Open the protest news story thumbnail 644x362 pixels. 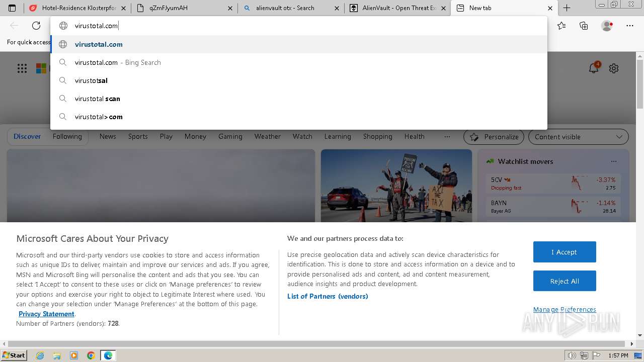(x=396, y=186)
